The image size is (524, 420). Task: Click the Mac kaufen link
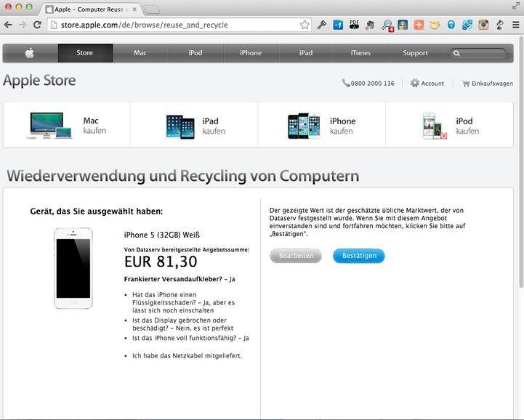pyautogui.click(x=94, y=125)
